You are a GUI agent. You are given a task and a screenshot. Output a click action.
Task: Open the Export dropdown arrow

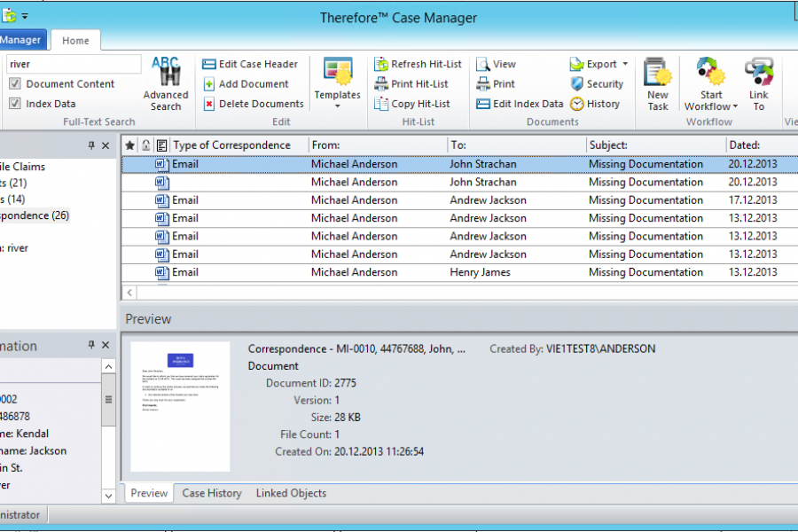point(625,64)
